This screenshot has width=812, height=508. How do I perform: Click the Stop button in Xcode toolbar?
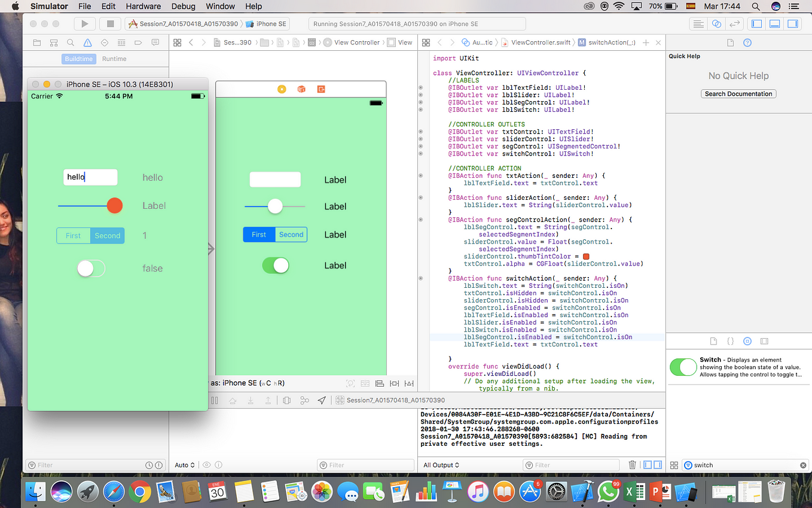(110, 23)
